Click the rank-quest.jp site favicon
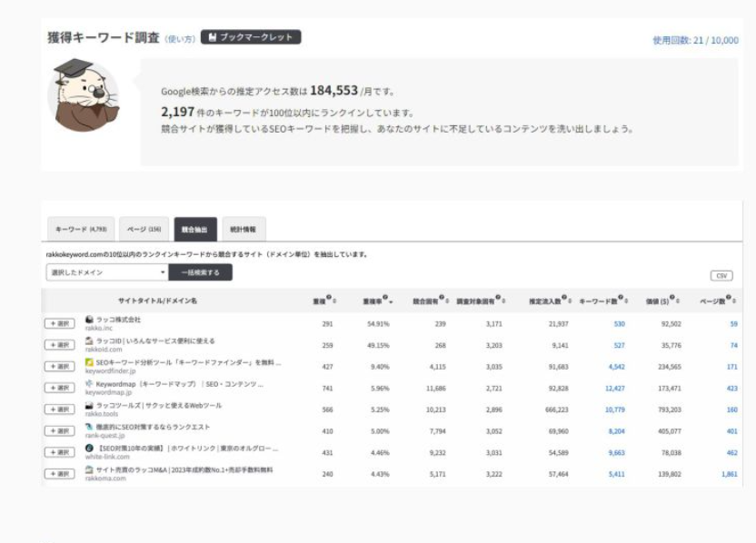Image resolution: width=756 pixels, height=543 pixels. [x=89, y=427]
